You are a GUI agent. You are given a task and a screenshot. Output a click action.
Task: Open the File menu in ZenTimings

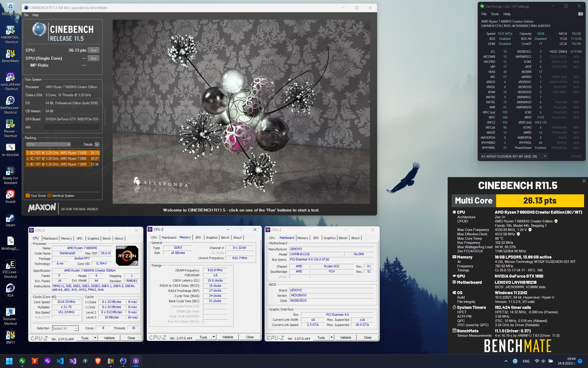(484, 14)
